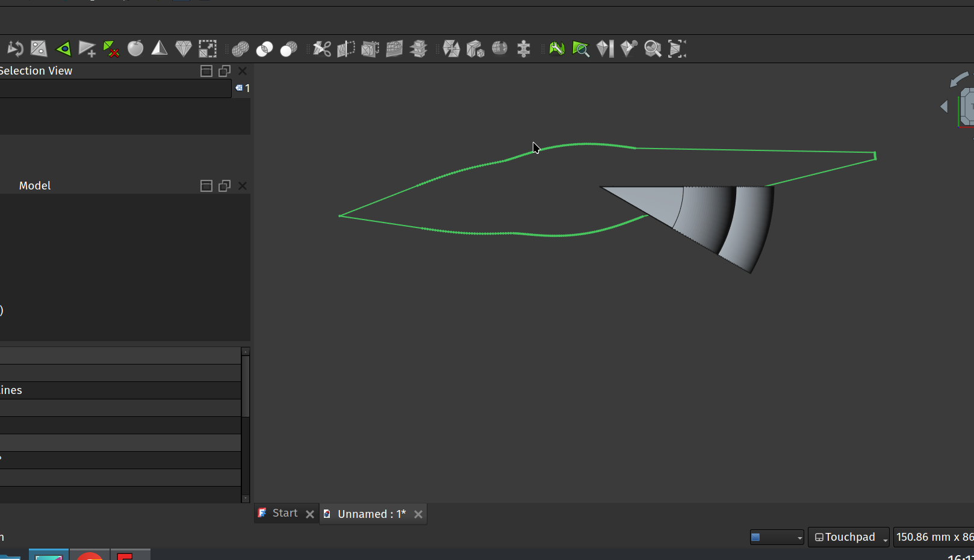The height and width of the screenshot is (560, 974).
Task: Close the Unnamed : 1* tab
Action: pyautogui.click(x=418, y=514)
